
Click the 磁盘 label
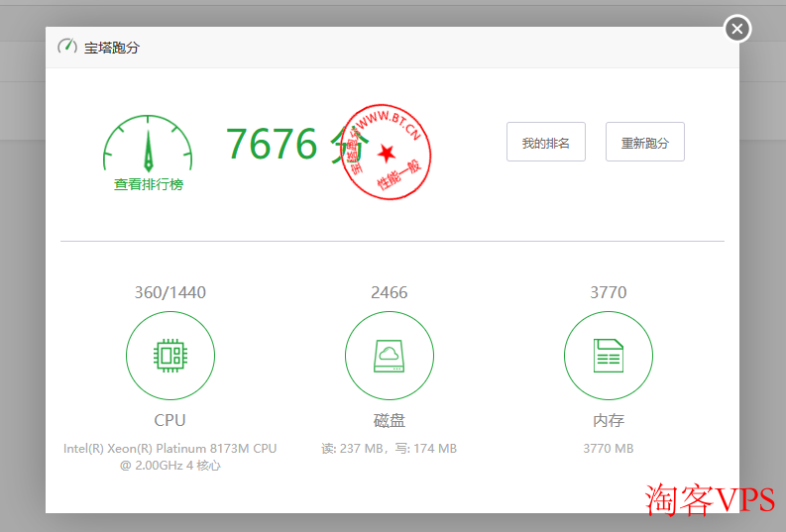(x=390, y=420)
